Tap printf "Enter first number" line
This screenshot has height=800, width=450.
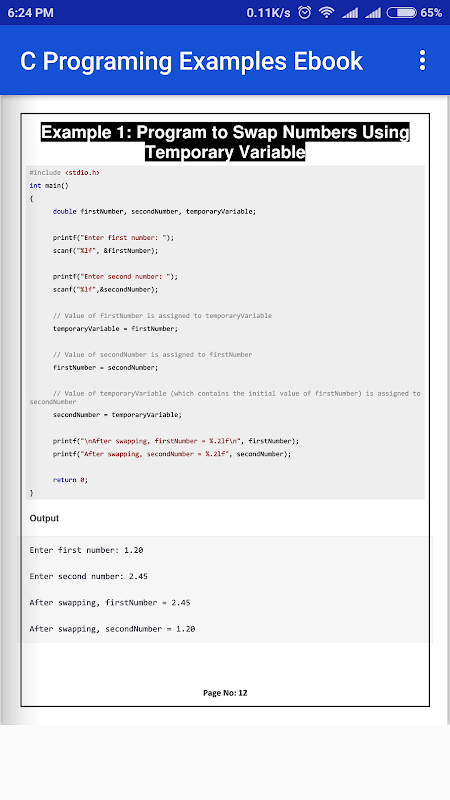click(x=113, y=238)
